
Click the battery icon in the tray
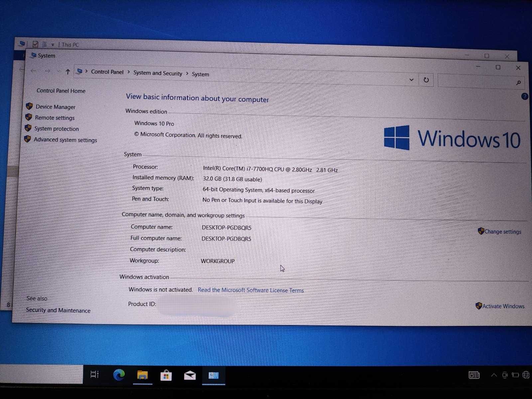click(x=515, y=375)
